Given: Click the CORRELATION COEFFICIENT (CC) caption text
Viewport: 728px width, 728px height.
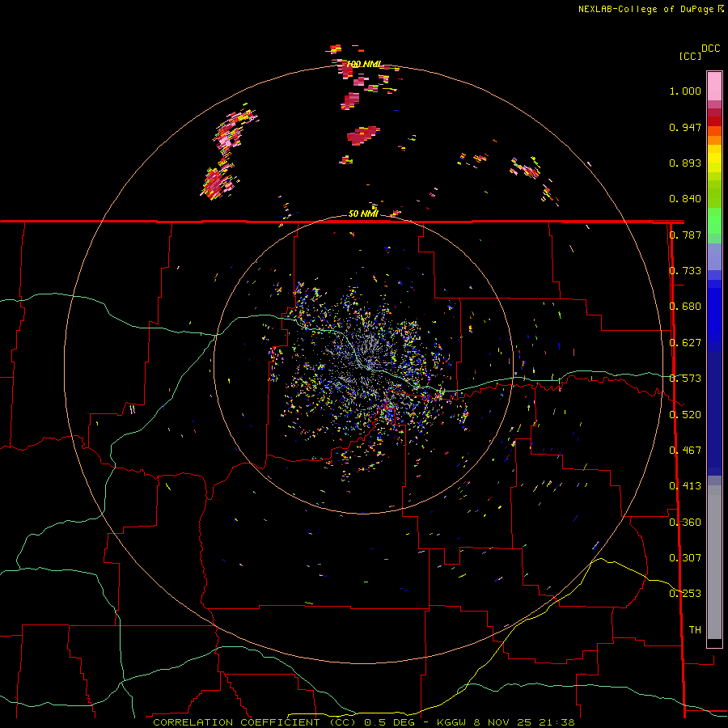Looking at the screenshot, I should coord(255,722).
